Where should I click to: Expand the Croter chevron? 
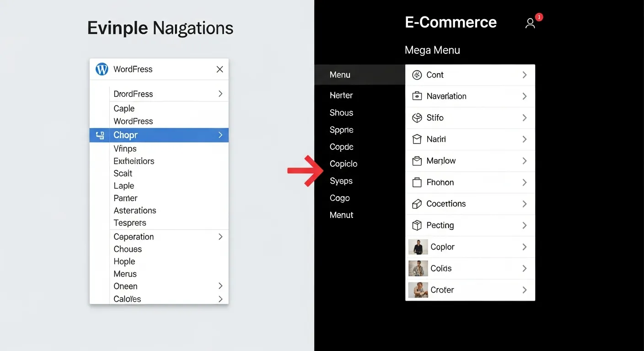[525, 290]
